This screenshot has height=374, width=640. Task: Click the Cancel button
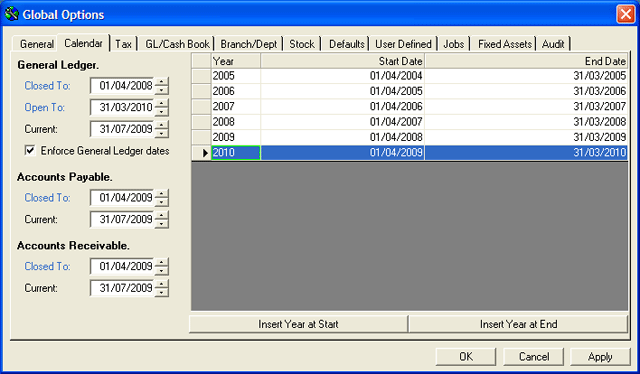click(x=533, y=356)
